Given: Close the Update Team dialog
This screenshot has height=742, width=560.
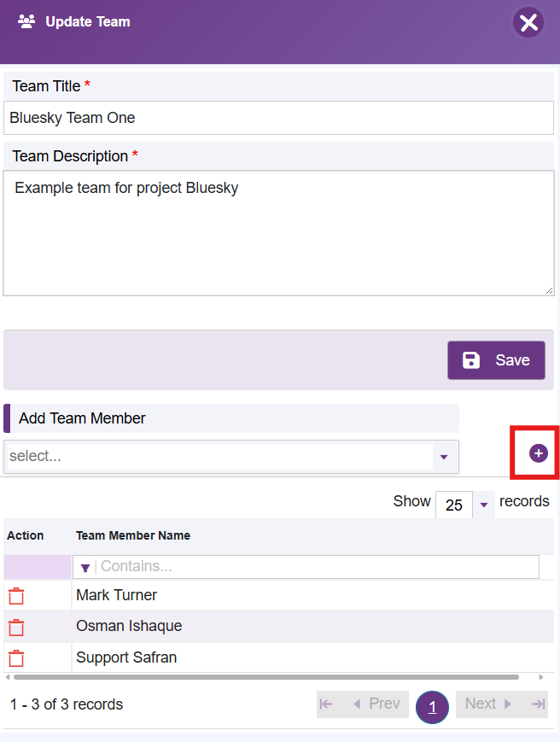Looking at the screenshot, I should tap(528, 22).
